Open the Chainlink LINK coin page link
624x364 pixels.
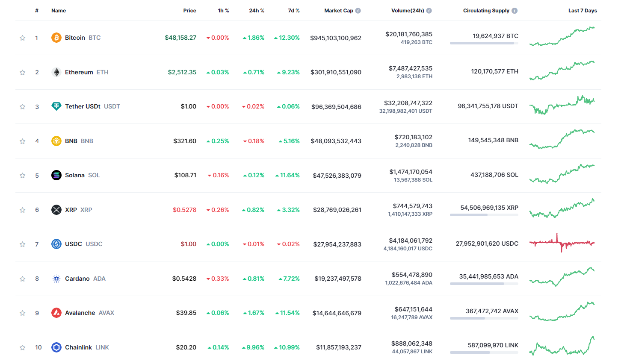click(80, 347)
